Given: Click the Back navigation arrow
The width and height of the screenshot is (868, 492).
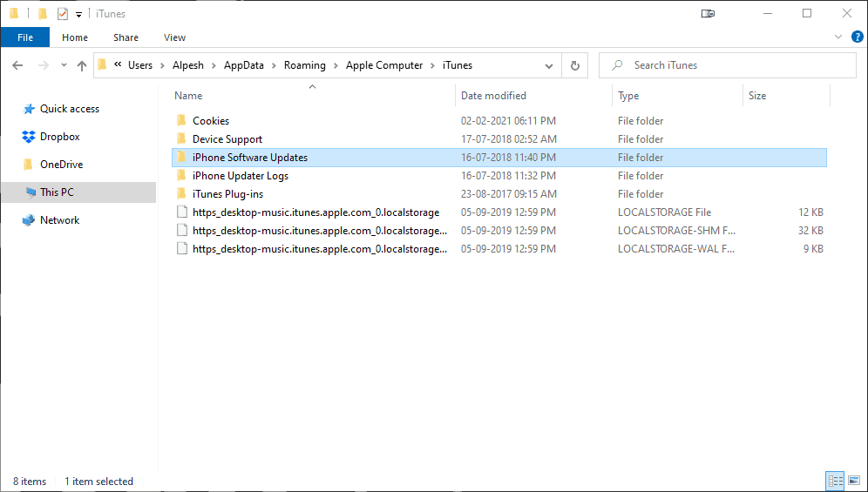Looking at the screenshot, I should (x=17, y=65).
